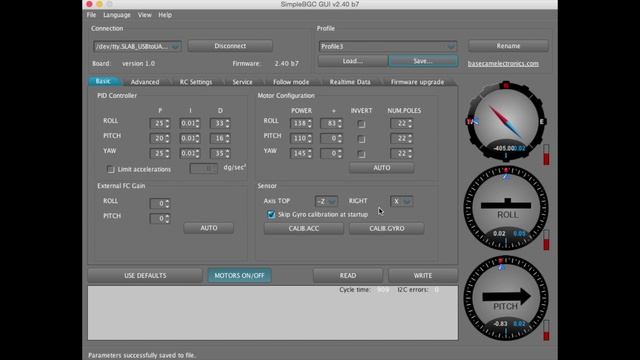Click the ROLL I value stepper
Viewport: 640px width, 360px height.
point(189,123)
